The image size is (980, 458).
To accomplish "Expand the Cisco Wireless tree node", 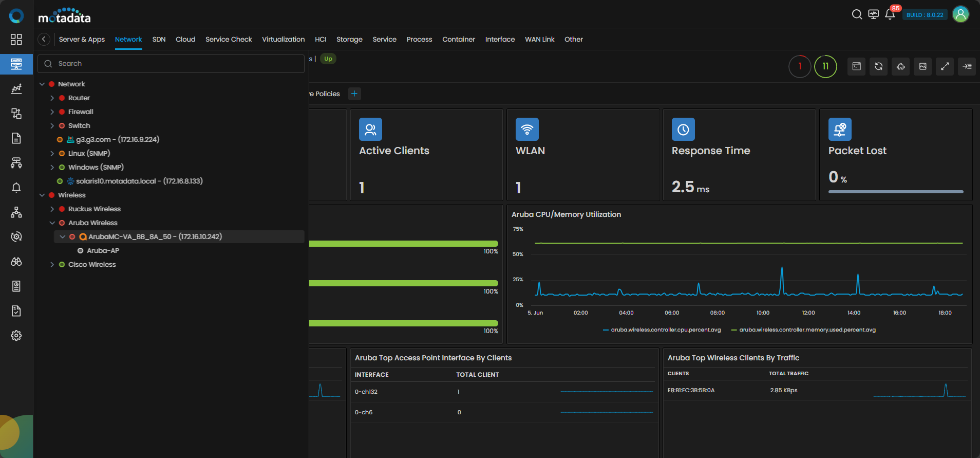I will pos(52,265).
